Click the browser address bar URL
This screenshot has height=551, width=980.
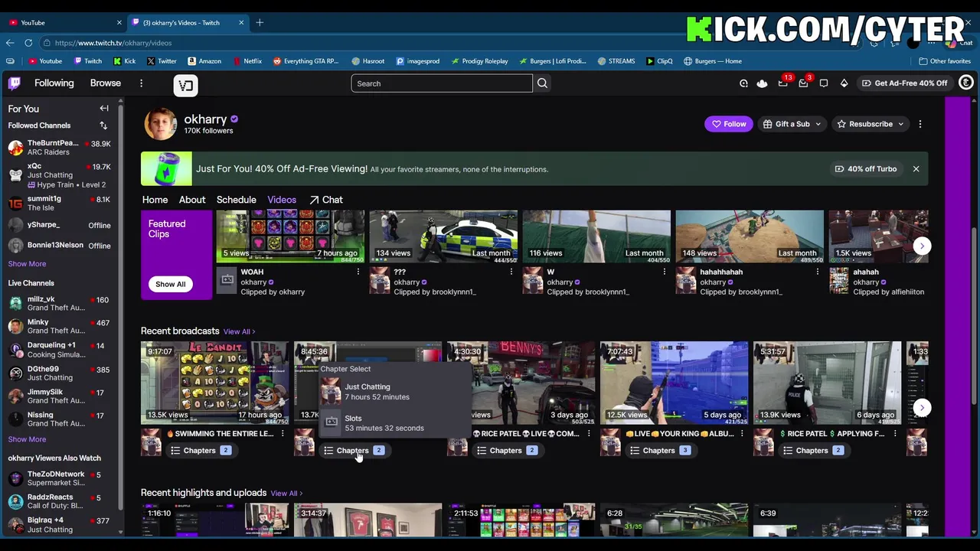113,43
